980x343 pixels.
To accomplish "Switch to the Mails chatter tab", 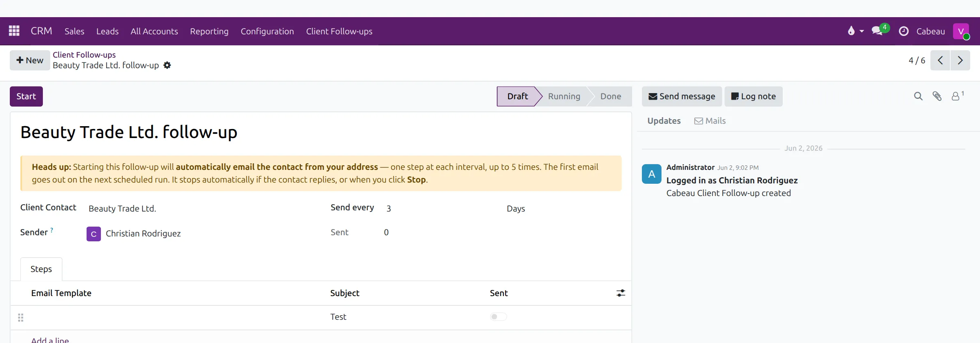I will click(710, 121).
